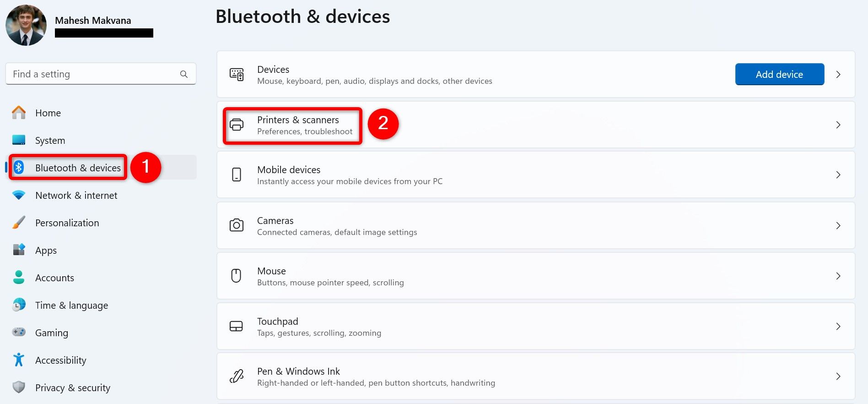
Task: Click the Printers & scanners printer icon
Action: coord(237,125)
